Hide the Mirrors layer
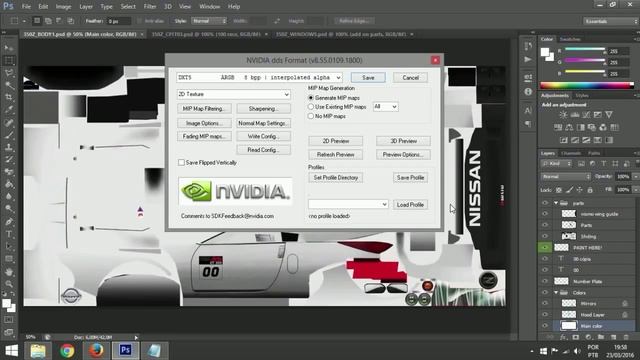Viewport: 640px width, 360px height. pos(545,304)
